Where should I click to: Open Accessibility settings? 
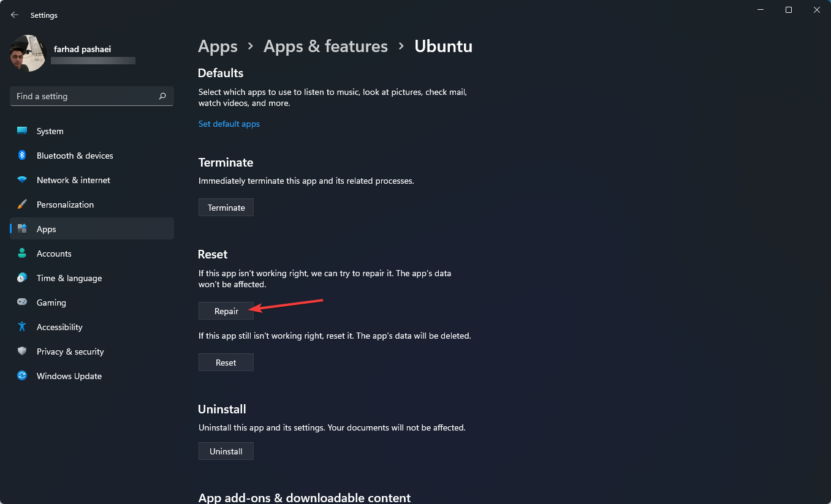[x=21, y=326]
